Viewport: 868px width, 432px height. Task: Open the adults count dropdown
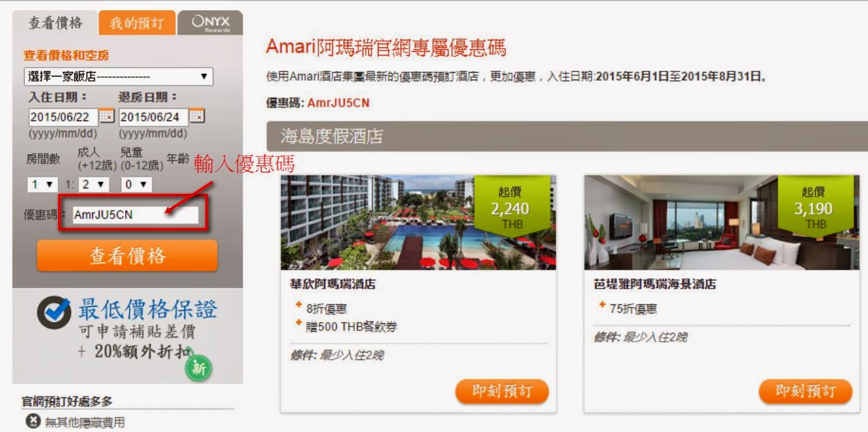pos(96,184)
